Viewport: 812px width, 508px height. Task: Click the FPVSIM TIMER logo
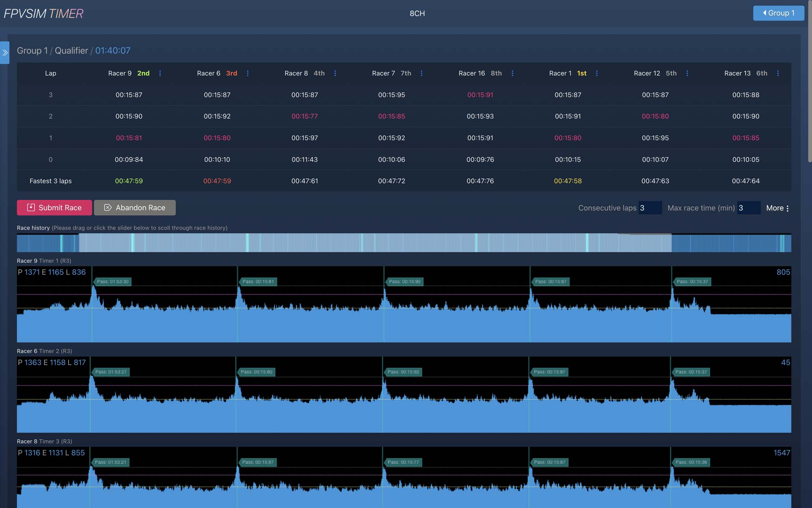[44, 13]
